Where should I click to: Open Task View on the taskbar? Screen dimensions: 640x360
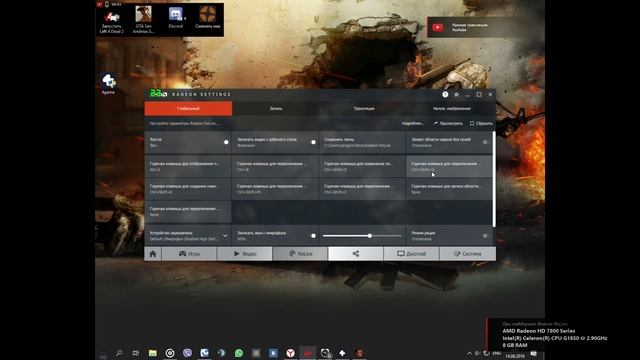point(136,353)
